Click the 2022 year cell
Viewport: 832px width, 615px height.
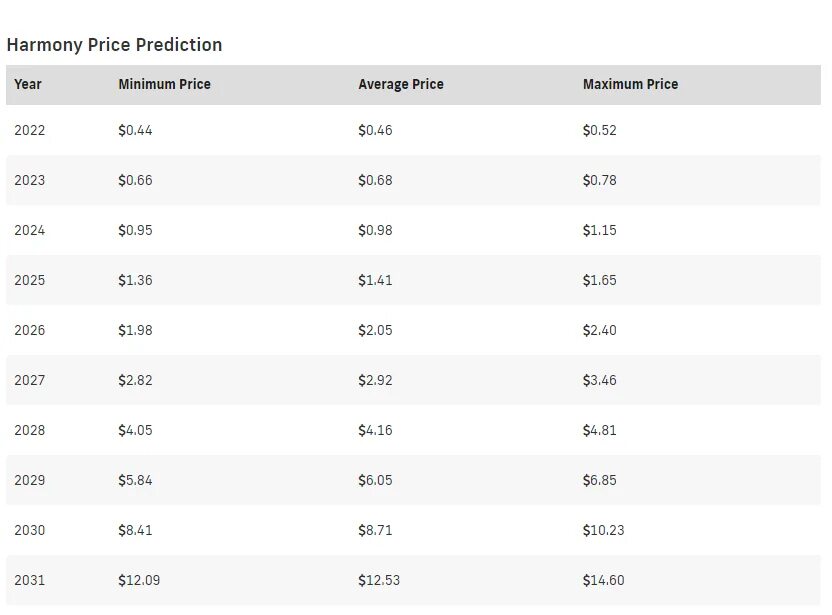click(x=30, y=130)
